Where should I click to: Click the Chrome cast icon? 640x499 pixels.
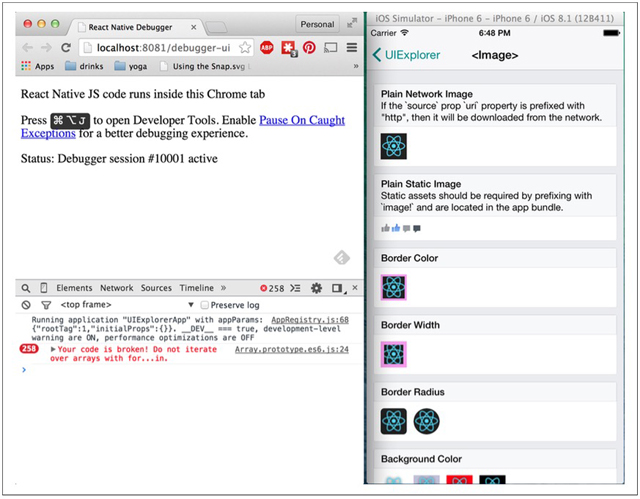point(331,47)
